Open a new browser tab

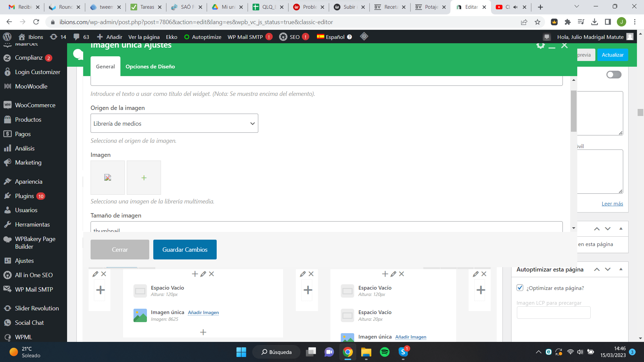click(540, 7)
